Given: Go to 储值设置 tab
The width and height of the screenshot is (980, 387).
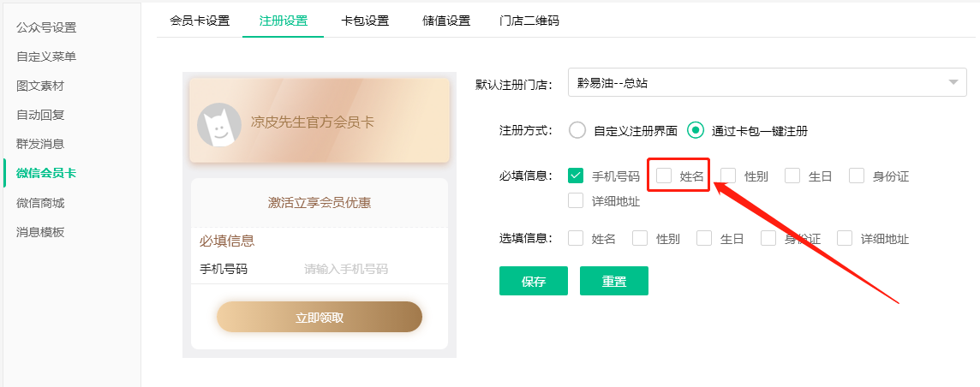Looking at the screenshot, I should coord(446,21).
